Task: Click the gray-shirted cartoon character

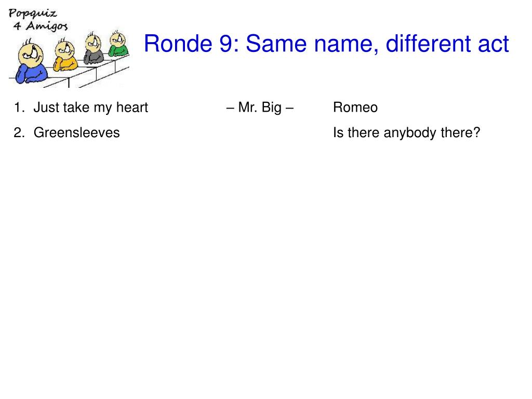Action: click(94, 48)
